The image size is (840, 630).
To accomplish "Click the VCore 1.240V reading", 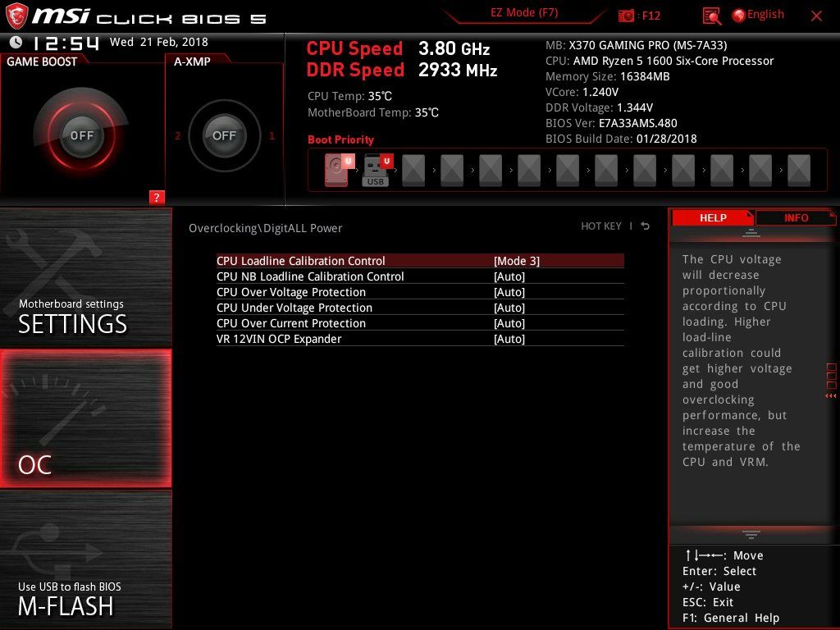I will [x=582, y=92].
